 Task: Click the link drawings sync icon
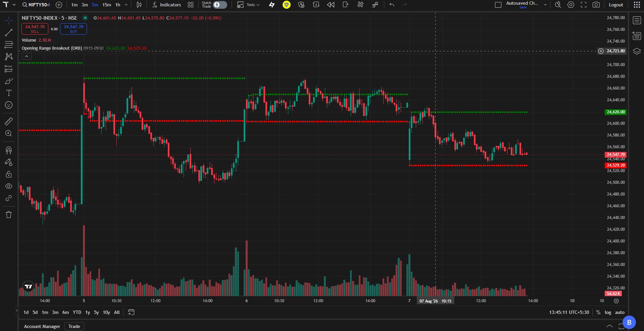(9, 198)
